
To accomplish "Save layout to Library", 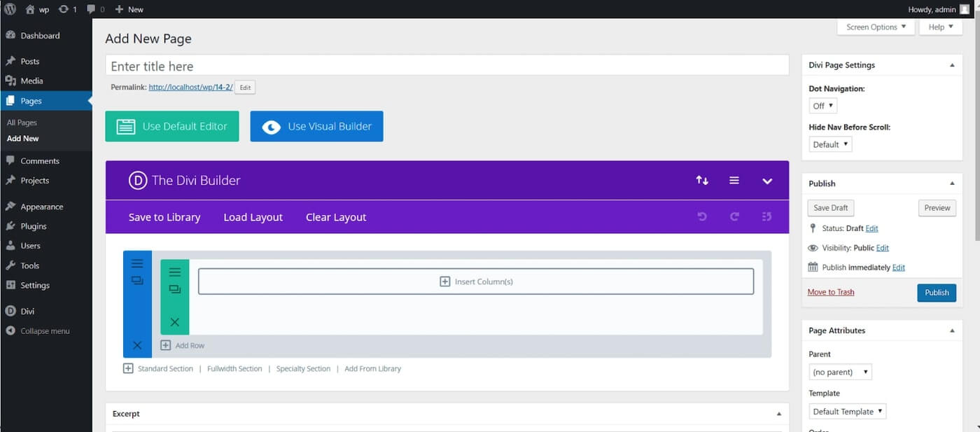I will coord(164,217).
